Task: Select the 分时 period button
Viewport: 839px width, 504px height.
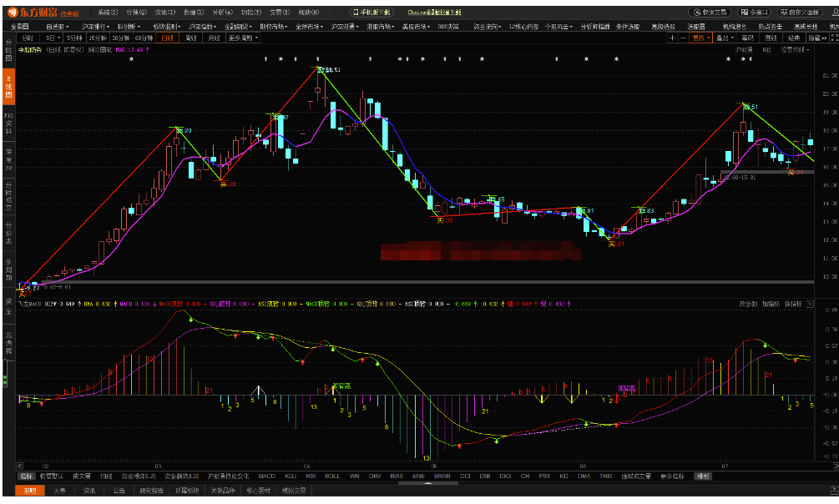Action: click(28, 38)
